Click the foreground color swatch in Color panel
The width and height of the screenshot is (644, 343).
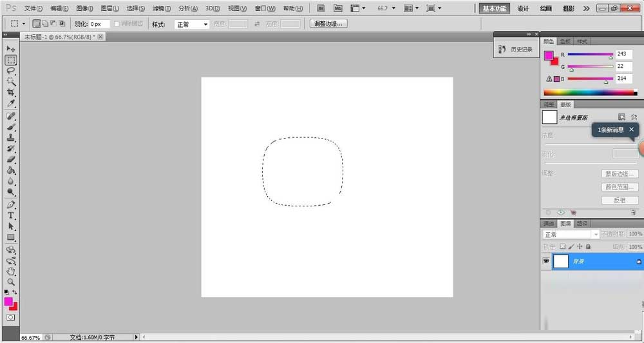pyautogui.click(x=549, y=55)
